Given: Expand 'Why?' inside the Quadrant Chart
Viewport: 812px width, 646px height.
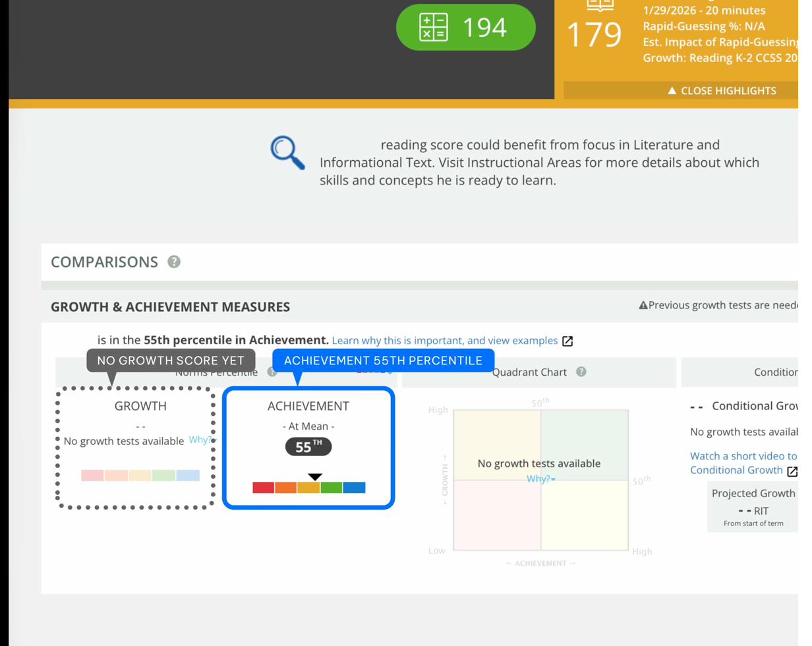Looking at the screenshot, I should (x=540, y=479).
